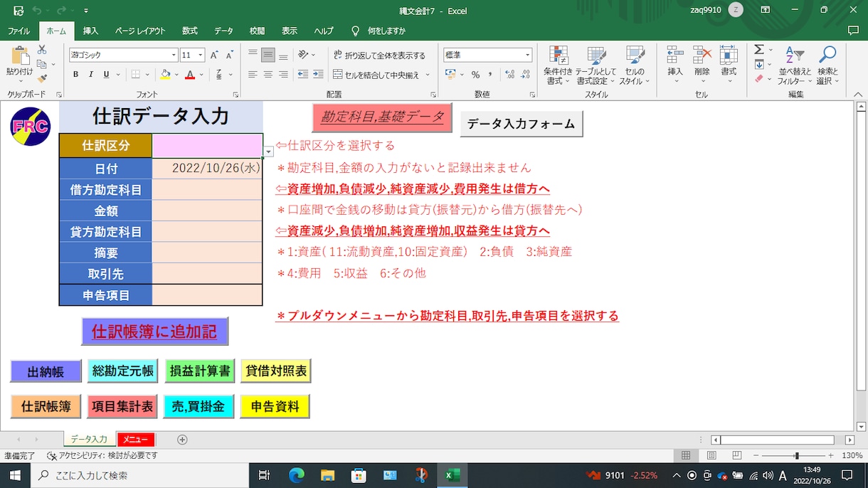Click the cell borders icon
This screenshot has width=868, height=488.
[x=135, y=74]
